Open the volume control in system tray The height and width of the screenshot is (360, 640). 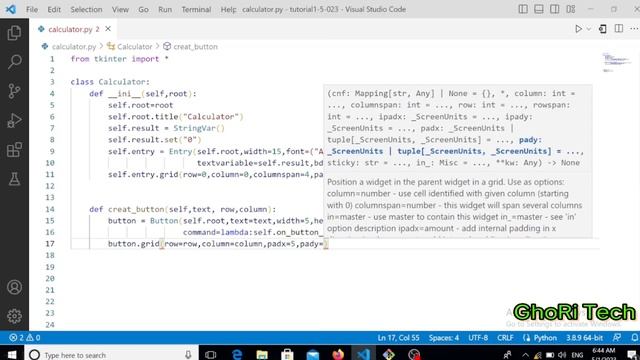coord(562,355)
